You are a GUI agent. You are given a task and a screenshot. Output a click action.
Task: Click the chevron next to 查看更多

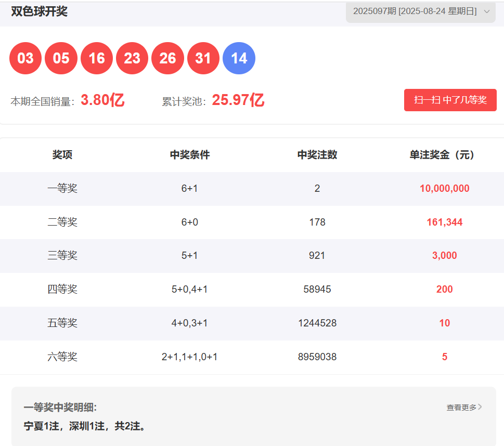[x=480, y=407]
